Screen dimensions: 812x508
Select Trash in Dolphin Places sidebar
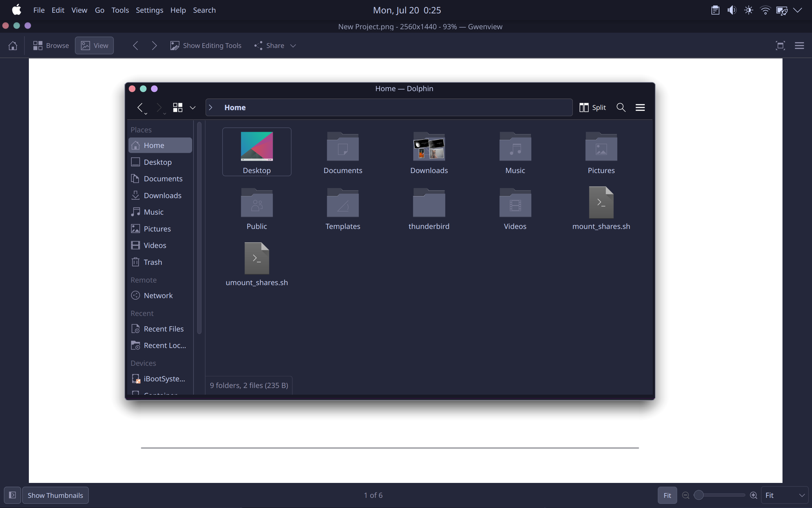[160, 262]
